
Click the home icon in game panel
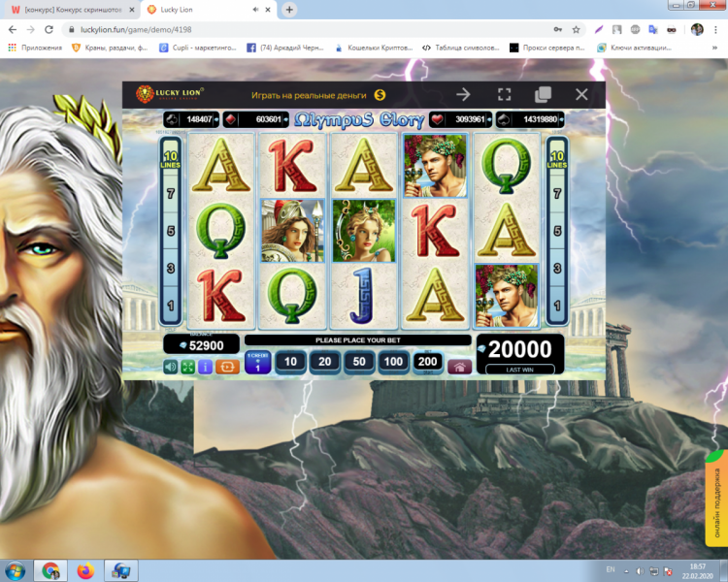click(458, 367)
